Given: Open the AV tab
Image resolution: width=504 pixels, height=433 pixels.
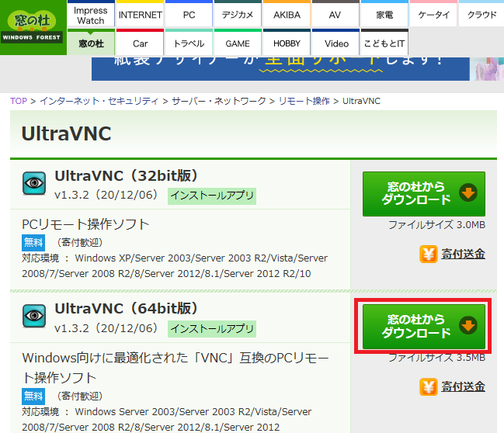Looking at the screenshot, I should [335, 13].
